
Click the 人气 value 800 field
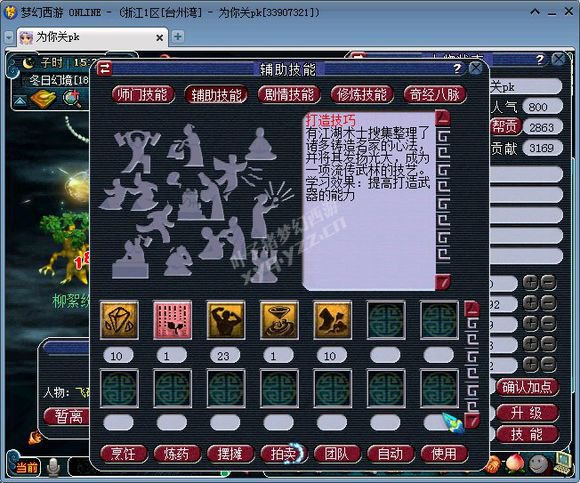tap(542, 107)
